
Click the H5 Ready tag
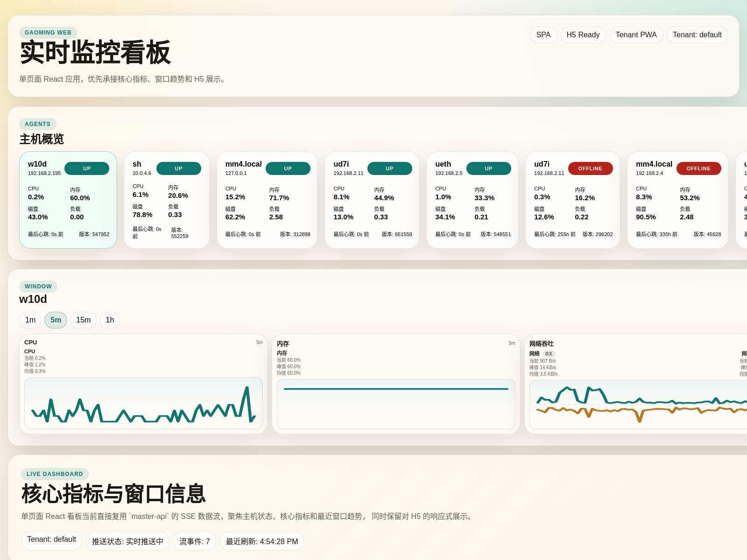tap(583, 35)
